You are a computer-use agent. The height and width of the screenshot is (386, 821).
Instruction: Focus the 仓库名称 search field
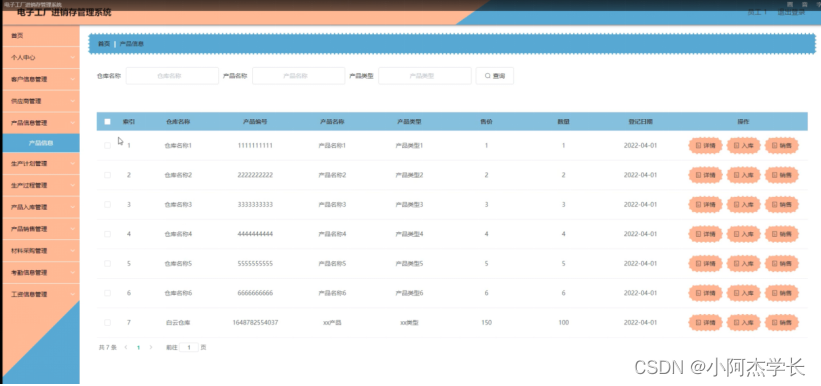pos(172,76)
